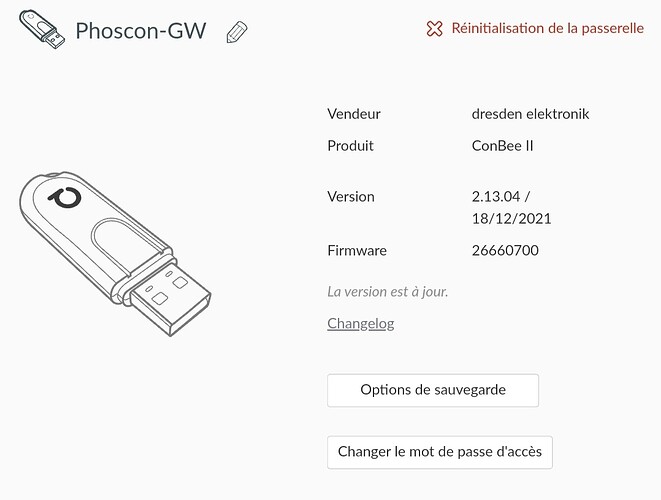Click the version value 2.13.04
The width and height of the screenshot is (661, 500).
pyautogui.click(x=496, y=196)
